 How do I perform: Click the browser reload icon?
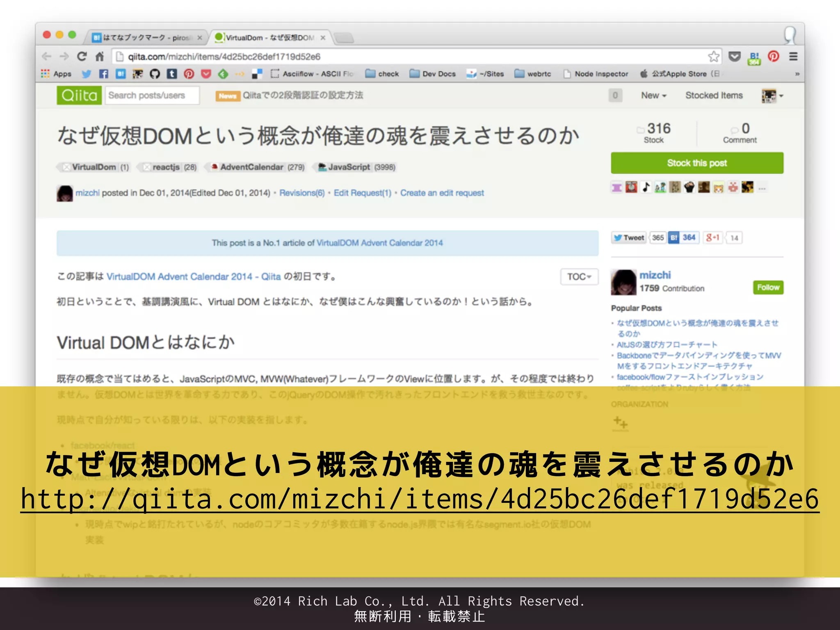[82, 56]
